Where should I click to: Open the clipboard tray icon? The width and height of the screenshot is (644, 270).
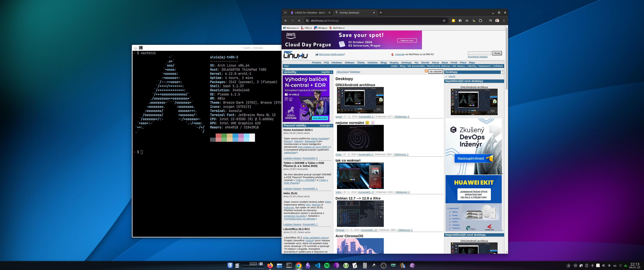point(587,265)
